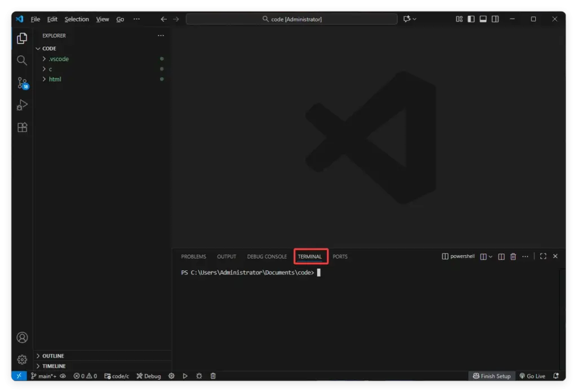Switch to the PROBLEMS tab
The height and width of the screenshot is (392, 577).
(193, 257)
